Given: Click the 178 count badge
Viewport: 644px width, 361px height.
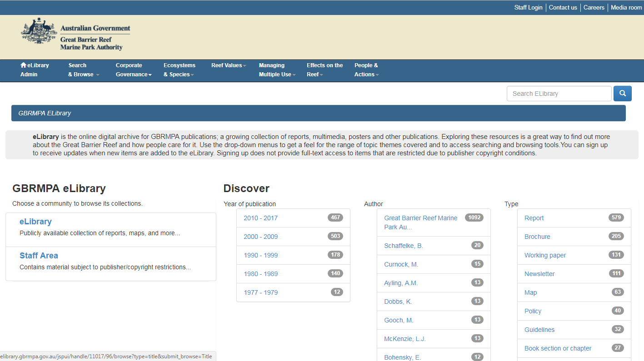Looking at the screenshot, I should click(x=335, y=255).
